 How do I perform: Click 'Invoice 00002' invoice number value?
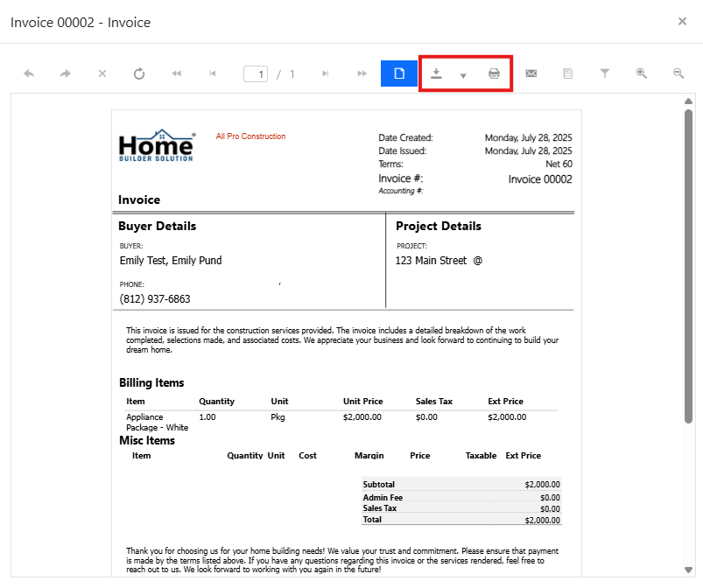tap(540, 179)
